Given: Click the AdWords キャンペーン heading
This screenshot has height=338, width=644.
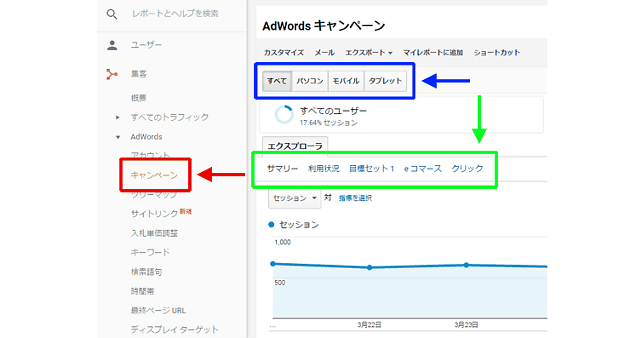Looking at the screenshot, I should pyautogui.click(x=324, y=26).
